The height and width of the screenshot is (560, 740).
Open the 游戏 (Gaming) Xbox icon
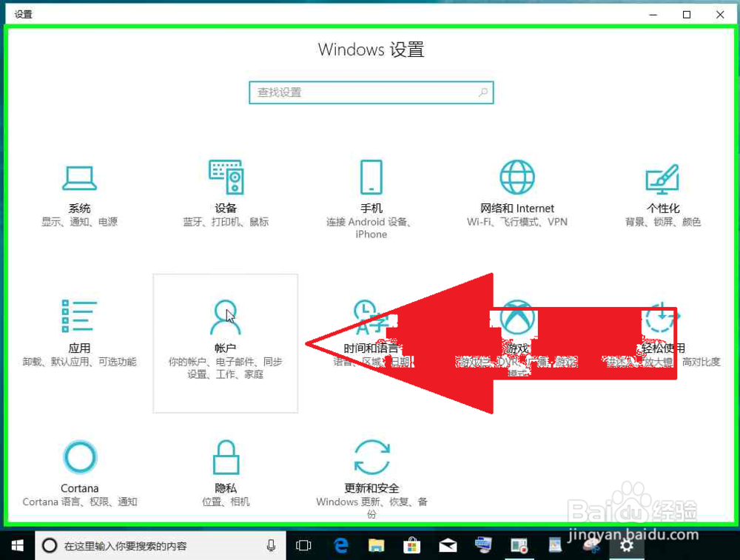tap(517, 317)
